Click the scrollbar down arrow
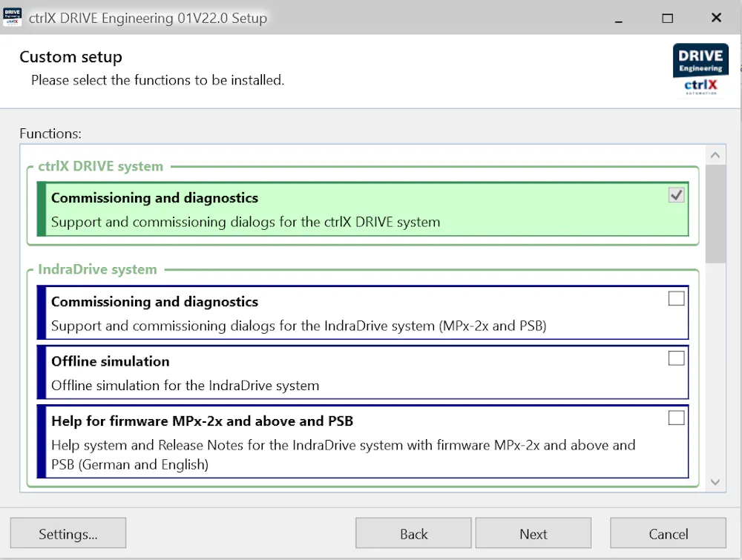 [x=715, y=482]
